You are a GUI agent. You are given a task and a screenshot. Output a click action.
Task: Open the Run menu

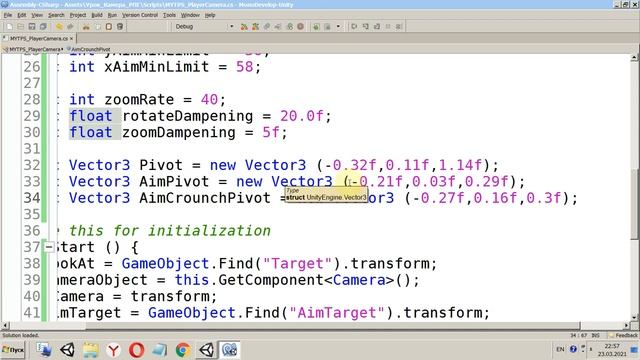pyautogui.click(x=112, y=15)
